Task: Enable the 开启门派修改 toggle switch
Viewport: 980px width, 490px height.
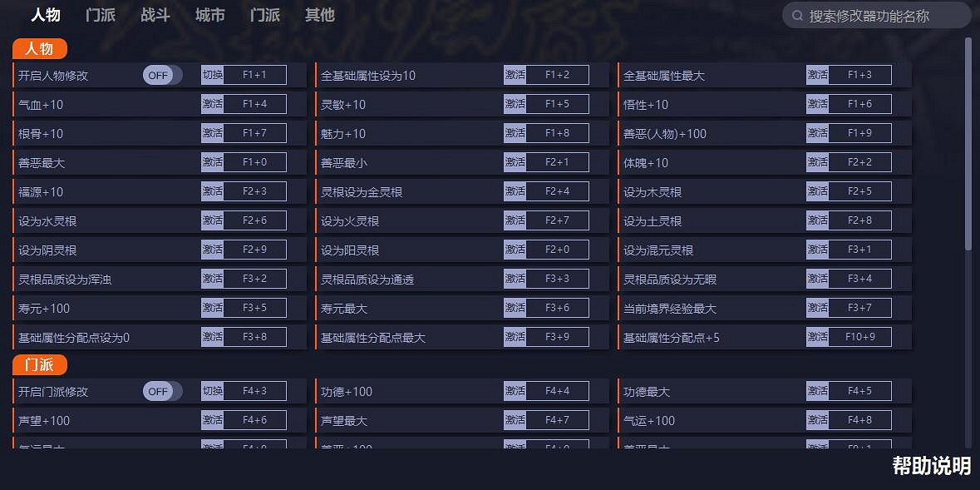Action: 160,391
